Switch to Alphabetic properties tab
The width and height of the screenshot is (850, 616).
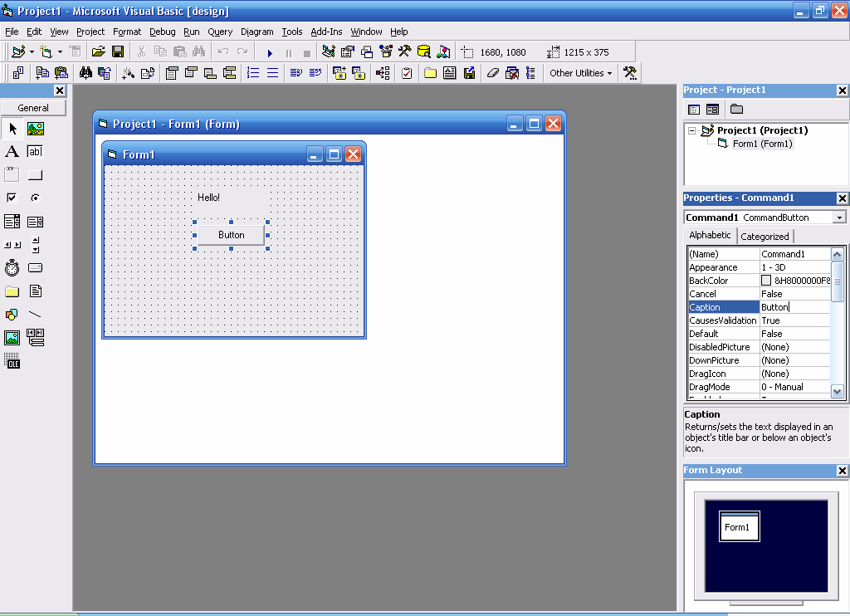[710, 235]
